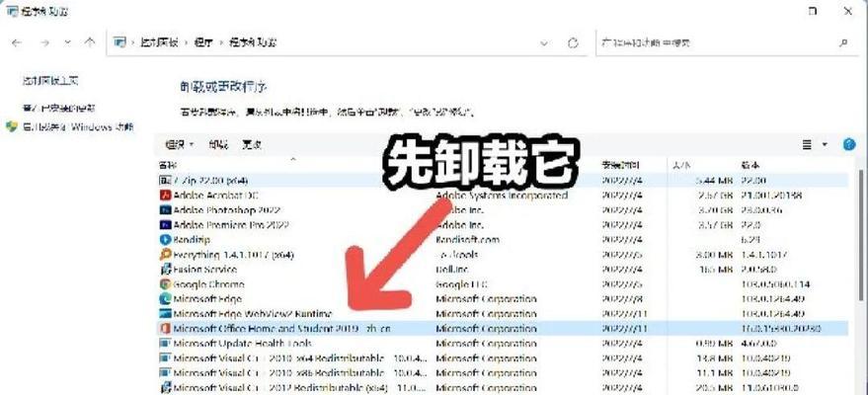The height and width of the screenshot is (395, 868).
Task: Expand breadcrumb chevron after 控制面板
Action: point(186,42)
